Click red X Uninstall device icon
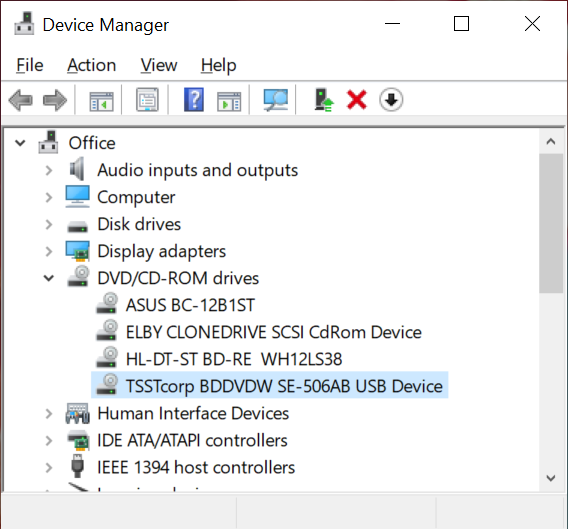 click(357, 100)
